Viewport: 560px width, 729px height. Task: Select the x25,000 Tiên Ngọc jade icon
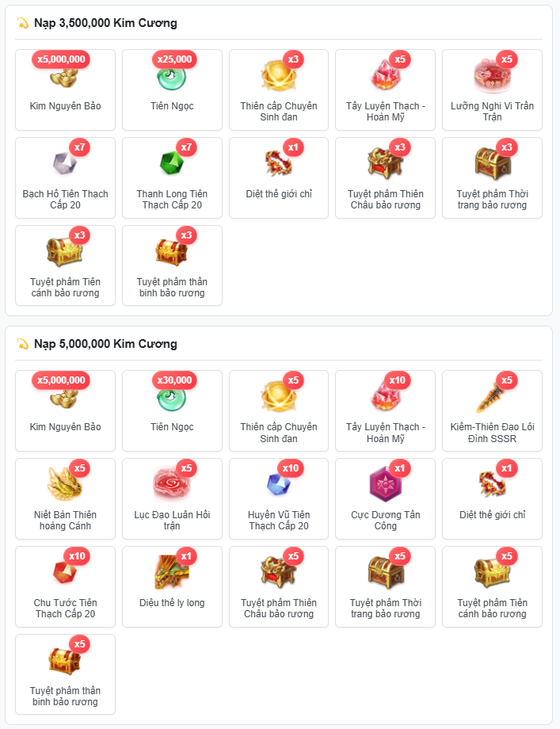click(x=172, y=77)
